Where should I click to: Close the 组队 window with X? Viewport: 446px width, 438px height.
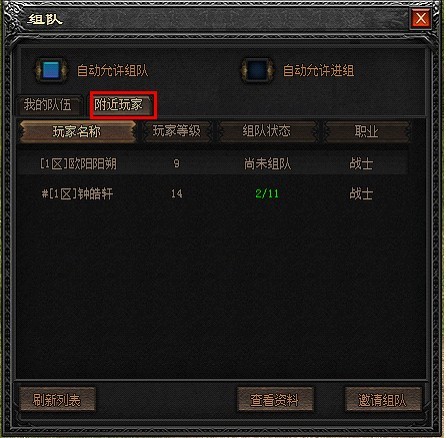(x=421, y=18)
